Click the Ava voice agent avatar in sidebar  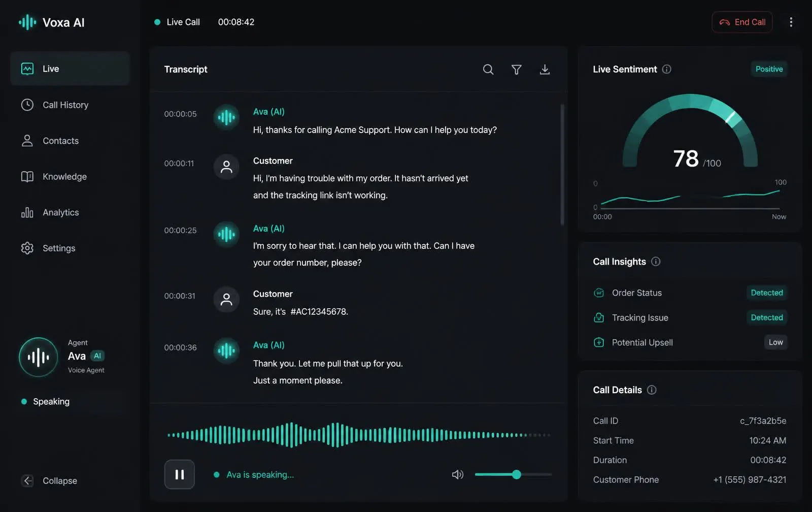(39, 357)
